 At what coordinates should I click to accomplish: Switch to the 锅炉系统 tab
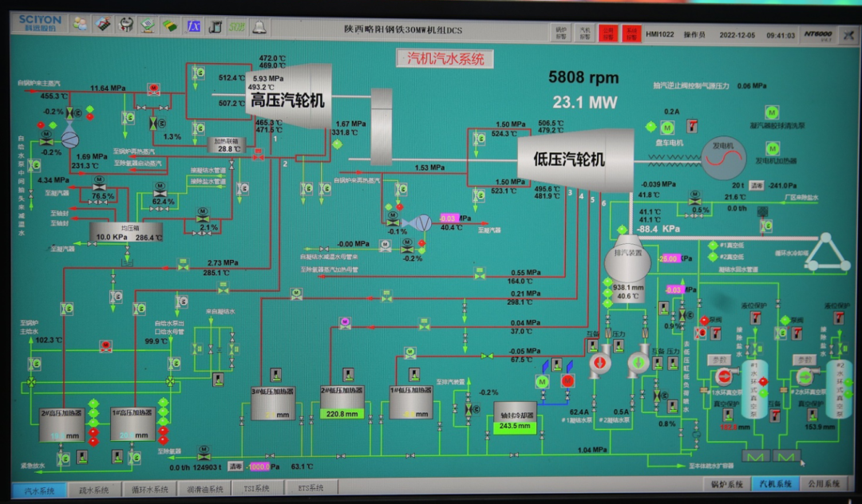(x=726, y=484)
